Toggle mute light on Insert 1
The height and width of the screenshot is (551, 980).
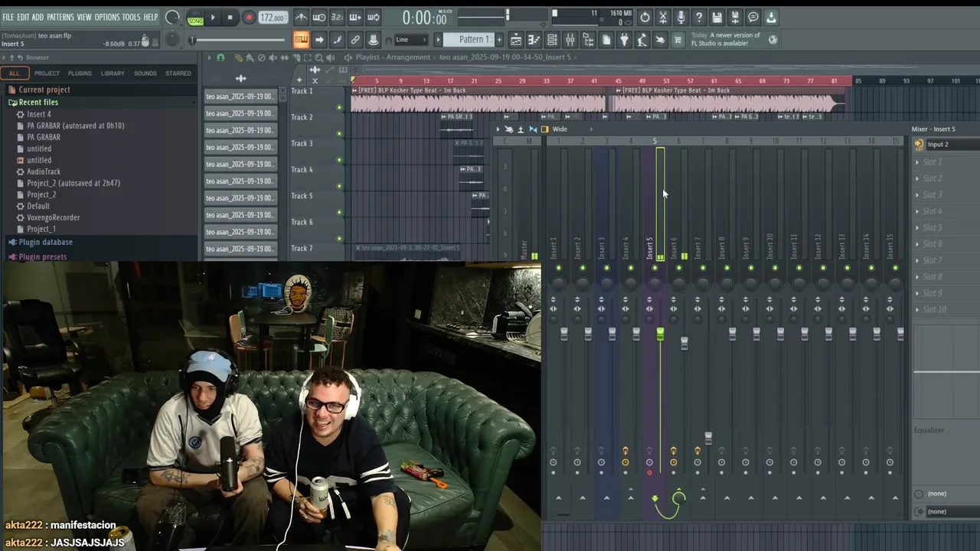click(x=559, y=268)
